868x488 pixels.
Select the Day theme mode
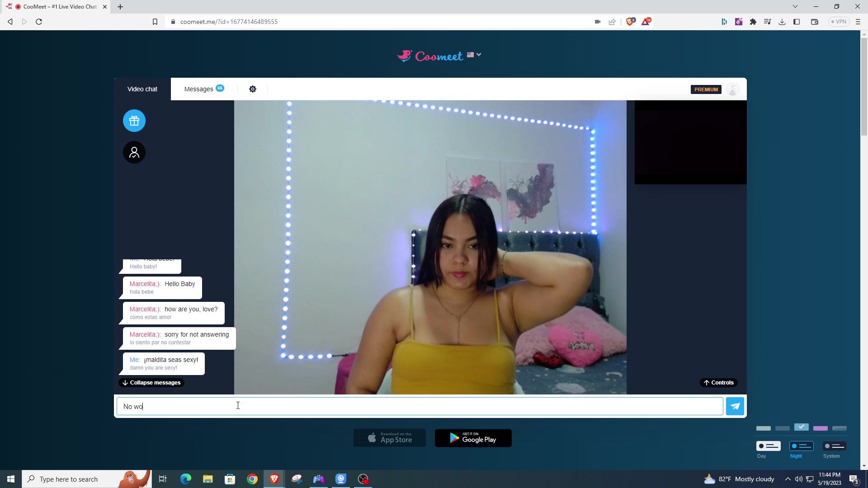768,446
